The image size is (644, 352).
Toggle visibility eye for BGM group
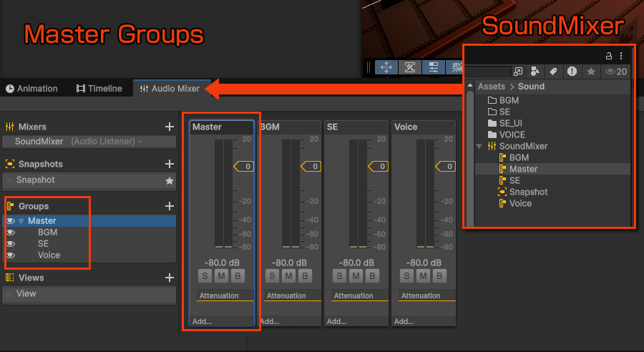pos(11,233)
